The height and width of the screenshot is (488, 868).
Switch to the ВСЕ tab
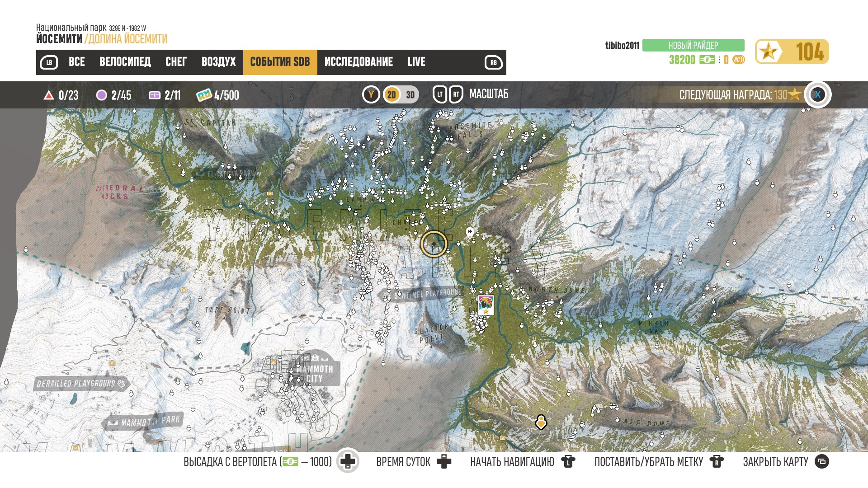tap(77, 62)
